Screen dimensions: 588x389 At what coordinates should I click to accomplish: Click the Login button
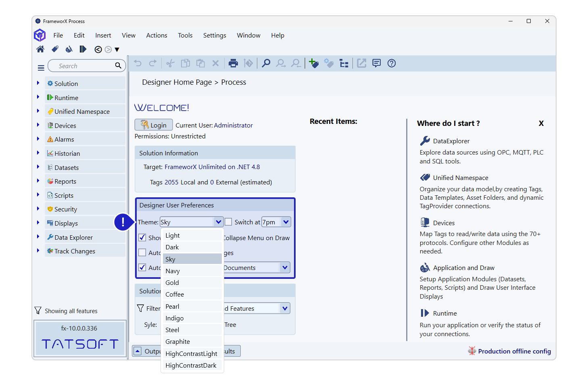pos(154,125)
